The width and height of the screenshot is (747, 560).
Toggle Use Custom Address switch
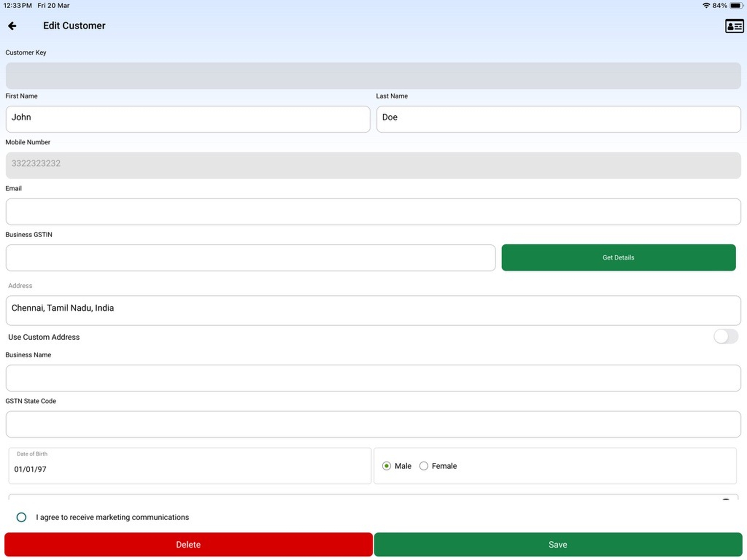coord(726,336)
